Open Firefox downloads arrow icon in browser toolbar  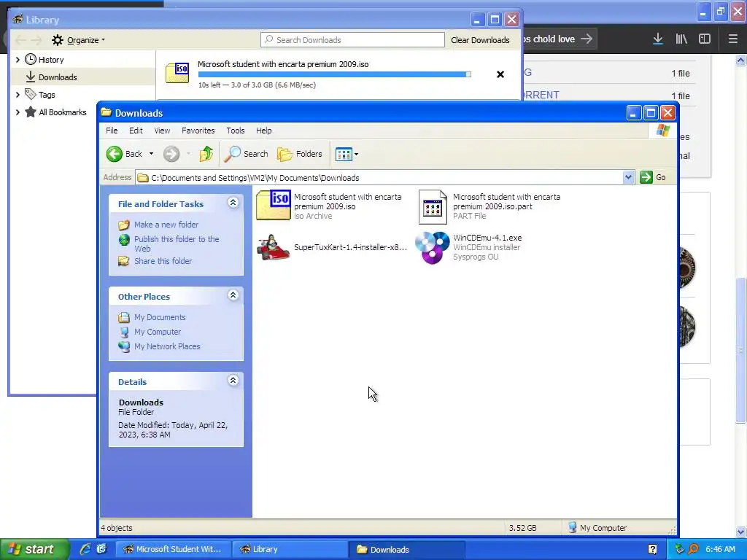coord(658,39)
